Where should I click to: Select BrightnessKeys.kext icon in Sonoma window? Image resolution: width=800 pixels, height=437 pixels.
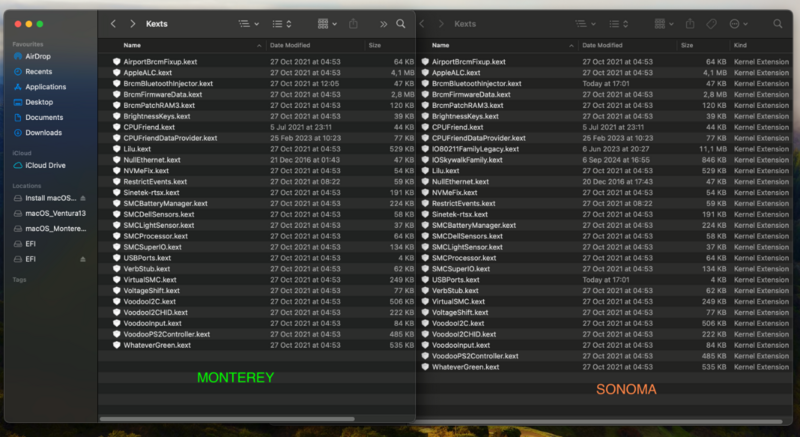pyautogui.click(x=425, y=116)
